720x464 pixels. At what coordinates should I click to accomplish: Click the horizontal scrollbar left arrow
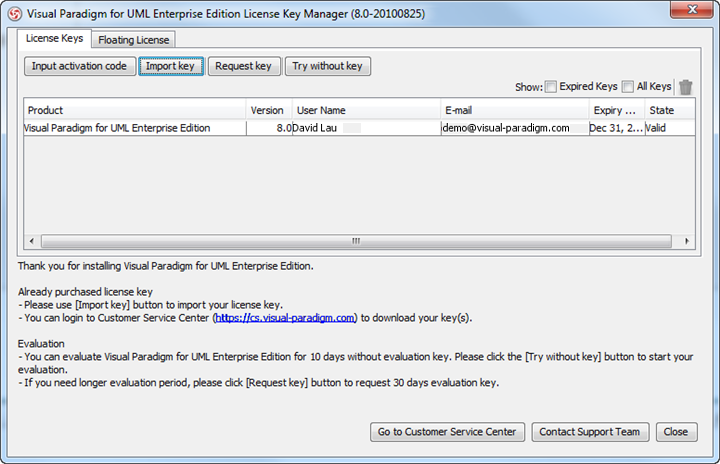[x=32, y=241]
